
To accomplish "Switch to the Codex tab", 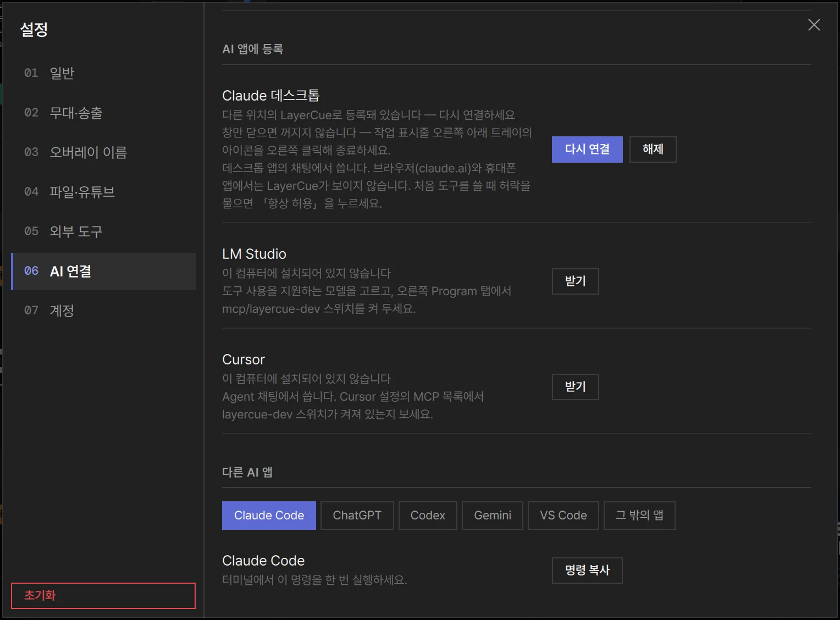I will (x=428, y=516).
